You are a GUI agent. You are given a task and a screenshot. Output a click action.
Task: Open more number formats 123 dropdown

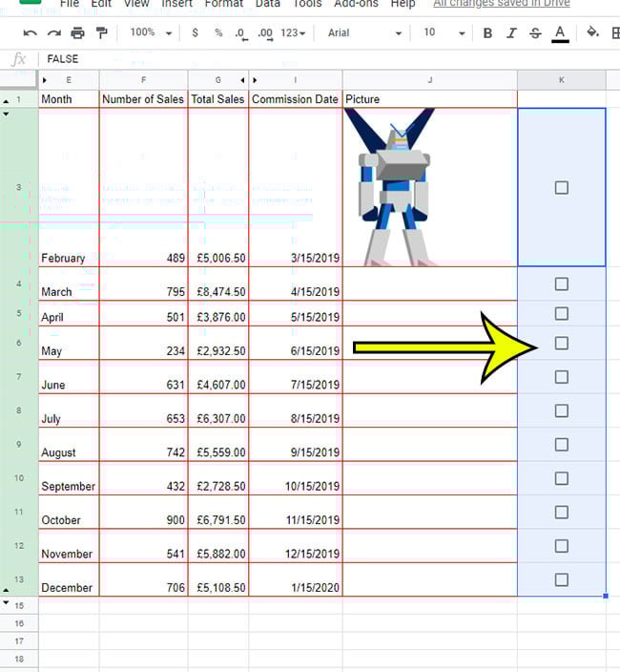tap(293, 33)
